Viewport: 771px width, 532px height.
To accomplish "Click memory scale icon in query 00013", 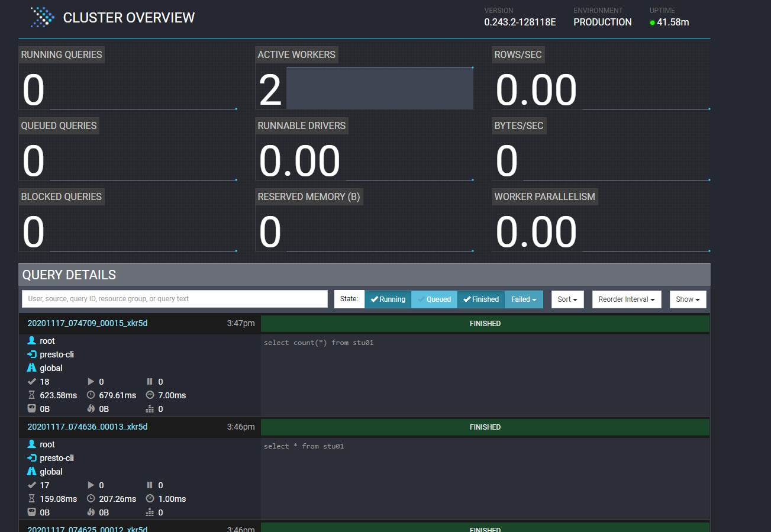I will point(32,512).
